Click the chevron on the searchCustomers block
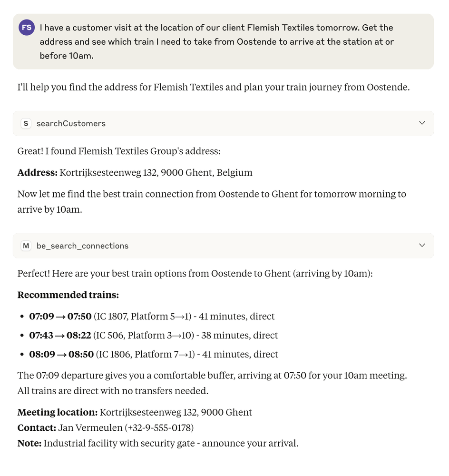Viewport: 449px width, 476px height. pos(421,123)
